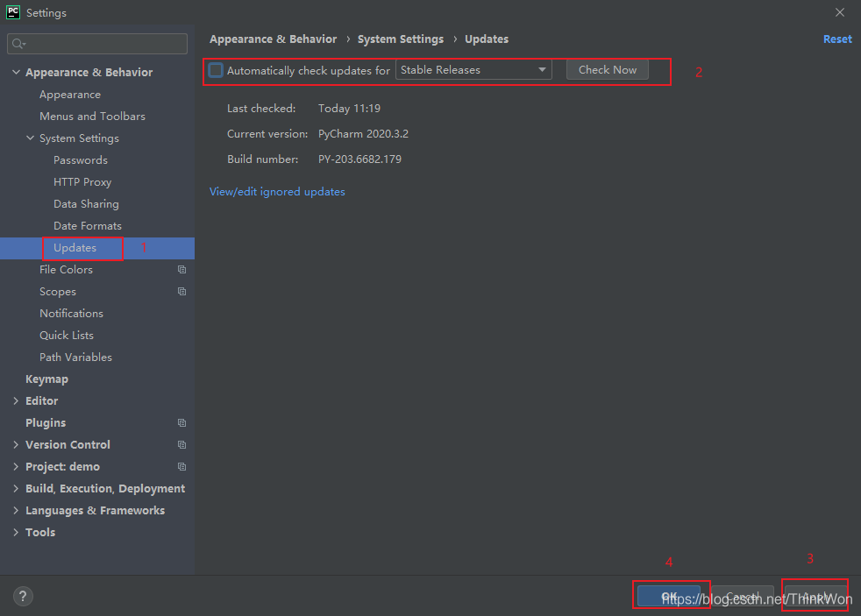Open HTTP Proxy settings page
The width and height of the screenshot is (861, 616).
click(x=82, y=182)
